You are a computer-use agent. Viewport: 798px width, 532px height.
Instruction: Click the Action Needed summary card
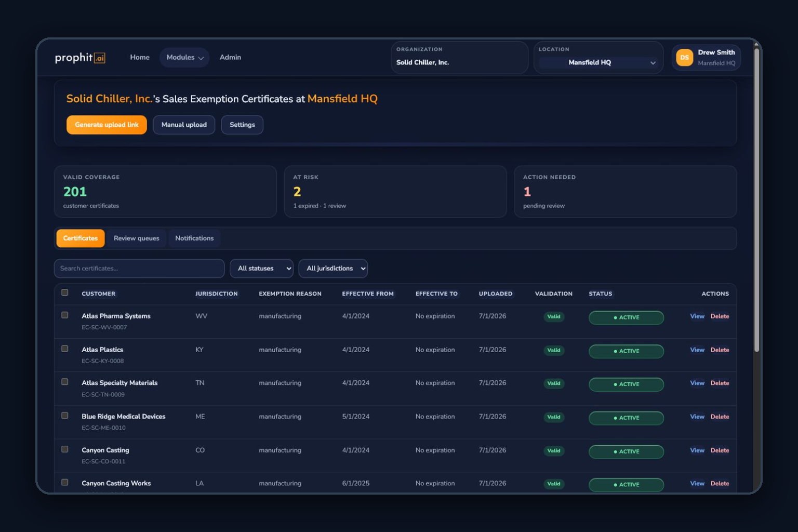pos(625,192)
